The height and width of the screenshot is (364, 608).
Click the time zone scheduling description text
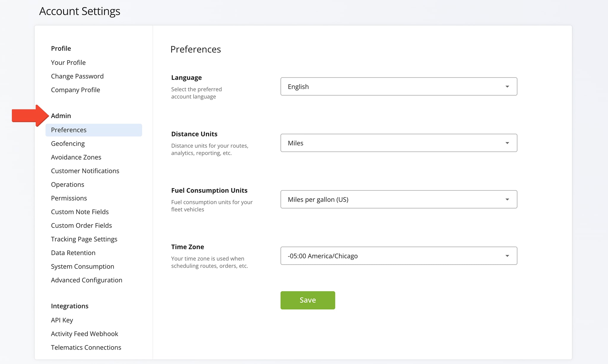pos(209,262)
